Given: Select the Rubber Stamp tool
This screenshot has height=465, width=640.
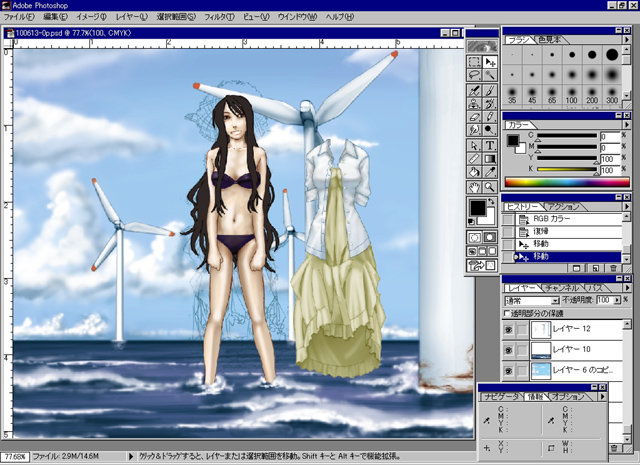Looking at the screenshot, I should [x=474, y=104].
